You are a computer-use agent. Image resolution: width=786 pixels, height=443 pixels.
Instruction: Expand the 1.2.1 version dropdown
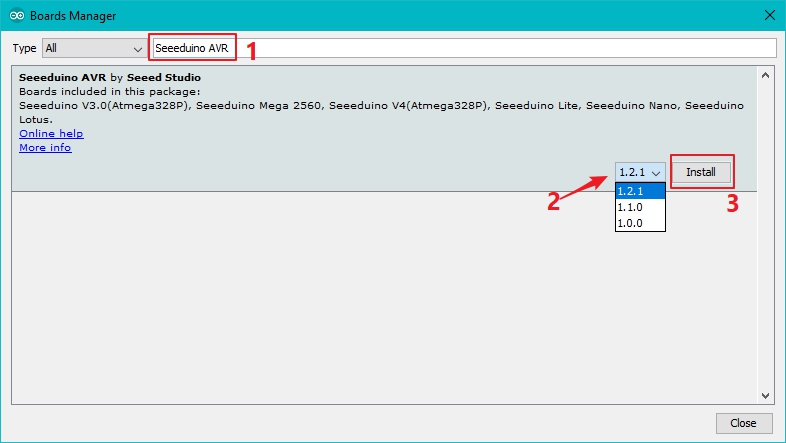(x=640, y=172)
